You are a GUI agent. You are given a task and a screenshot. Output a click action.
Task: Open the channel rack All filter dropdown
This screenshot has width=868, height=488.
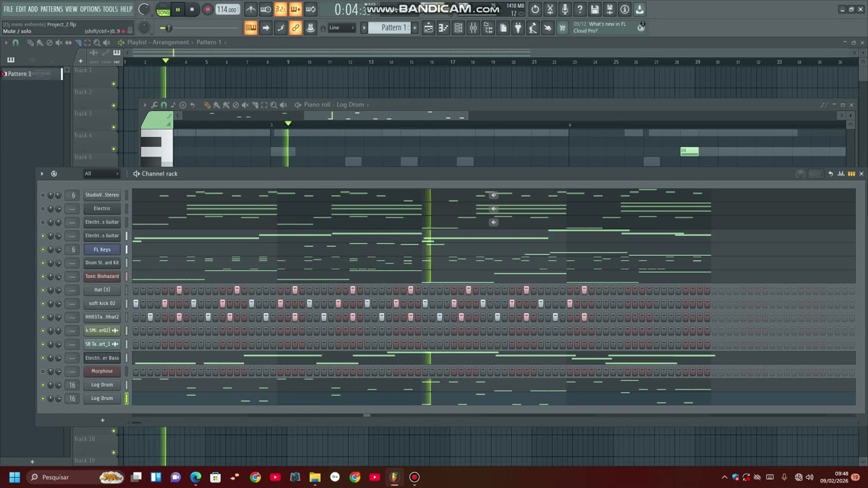coord(100,174)
